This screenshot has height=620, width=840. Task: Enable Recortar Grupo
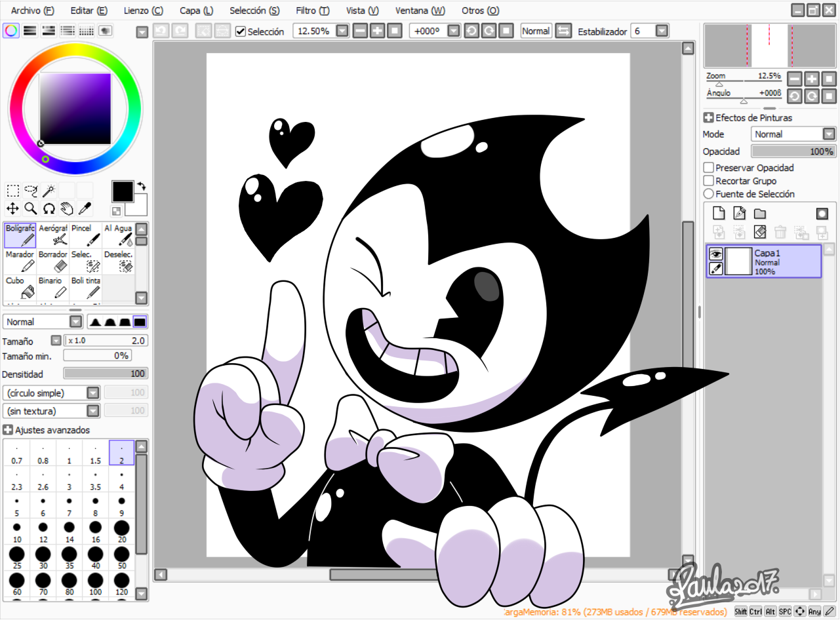click(708, 181)
